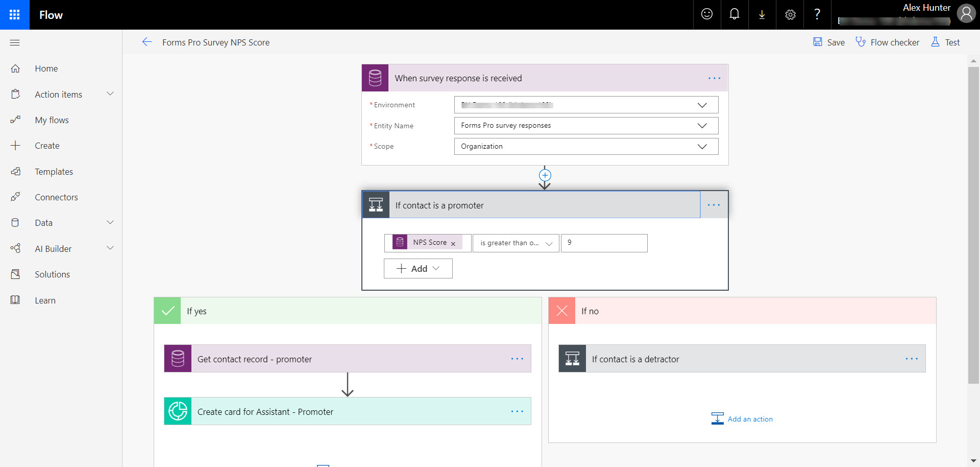This screenshot has width=980, height=467.
Task: Click the If no red cross icon
Action: click(562, 311)
